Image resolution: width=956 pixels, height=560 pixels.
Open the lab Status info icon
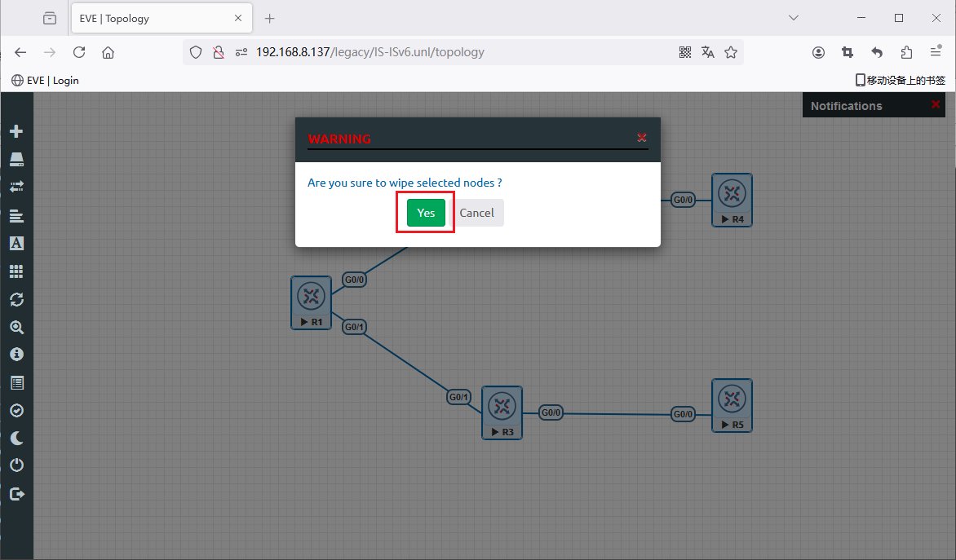tap(16, 355)
